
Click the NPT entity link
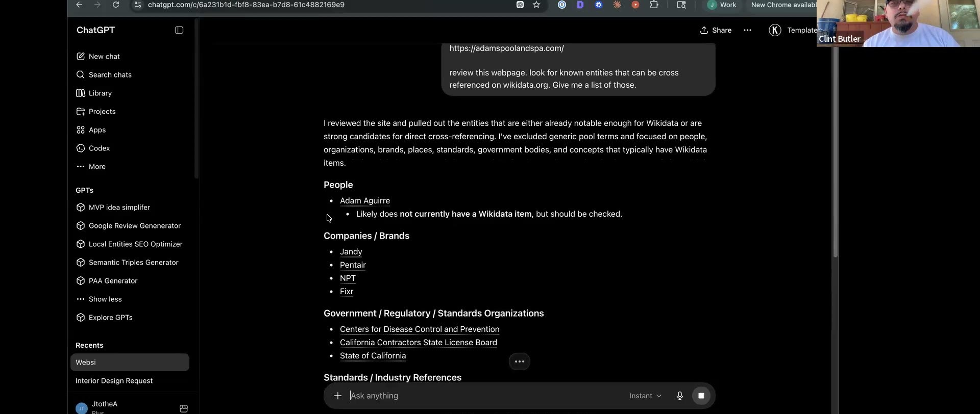(x=348, y=278)
